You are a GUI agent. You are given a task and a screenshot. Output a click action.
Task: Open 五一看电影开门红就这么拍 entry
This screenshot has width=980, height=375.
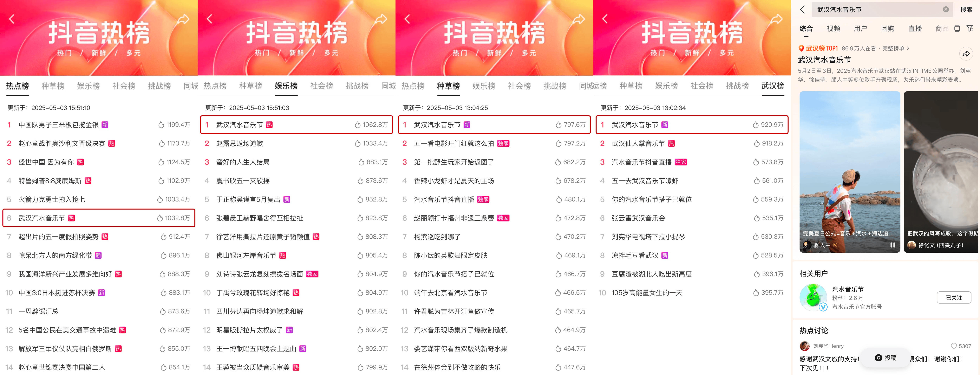point(494,144)
